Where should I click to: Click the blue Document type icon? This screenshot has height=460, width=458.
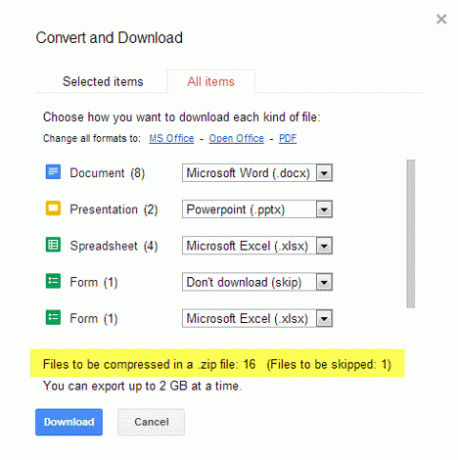pyautogui.click(x=53, y=172)
